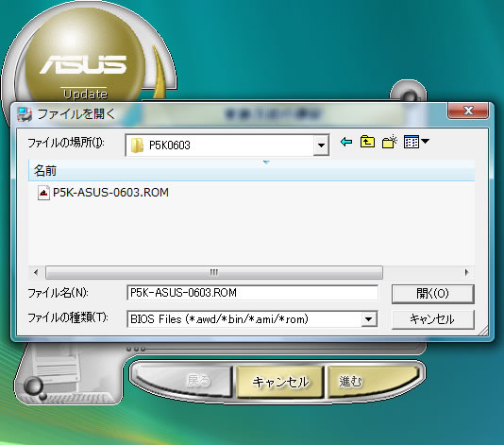Click キャンセル in ASUS Update window

click(x=280, y=382)
